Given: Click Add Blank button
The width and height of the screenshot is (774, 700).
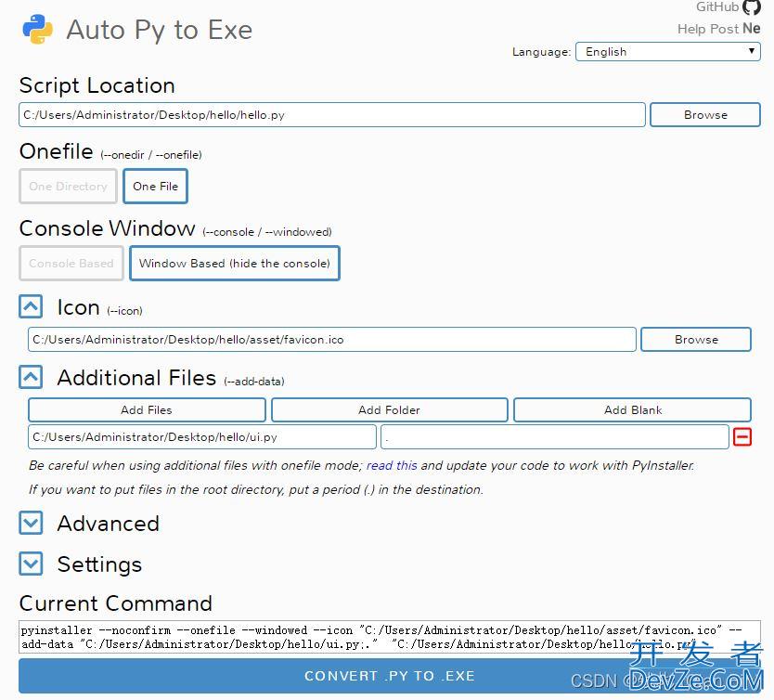Looking at the screenshot, I should point(632,409).
